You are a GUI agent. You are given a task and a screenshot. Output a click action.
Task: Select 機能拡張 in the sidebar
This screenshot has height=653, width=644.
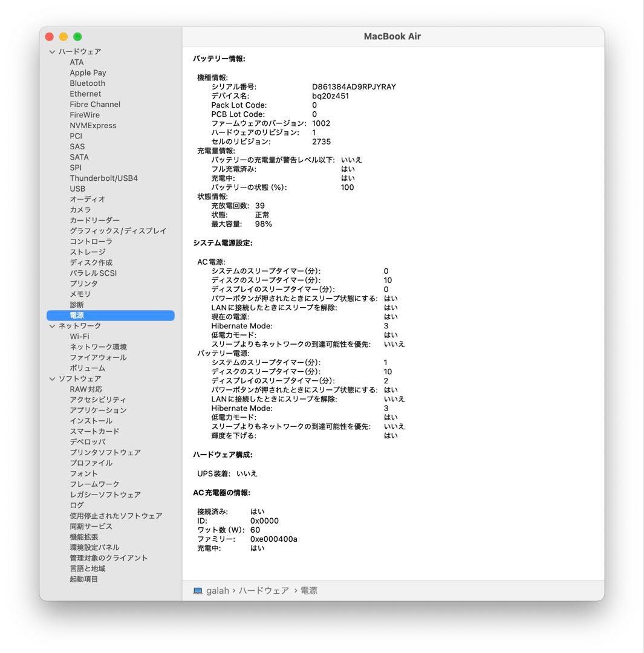click(83, 537)
